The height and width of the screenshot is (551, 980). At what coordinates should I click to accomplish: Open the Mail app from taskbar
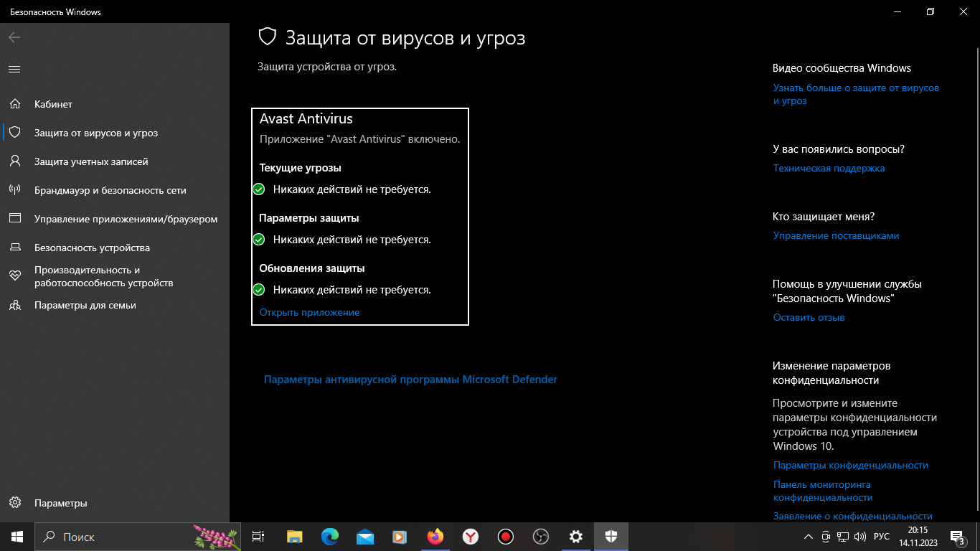364,537
